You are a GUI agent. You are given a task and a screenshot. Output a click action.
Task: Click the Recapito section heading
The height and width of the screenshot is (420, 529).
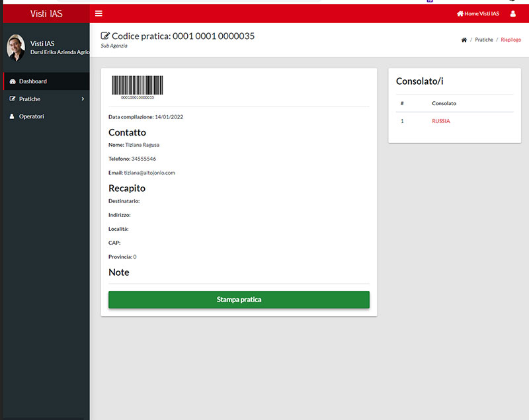[127, 189]
